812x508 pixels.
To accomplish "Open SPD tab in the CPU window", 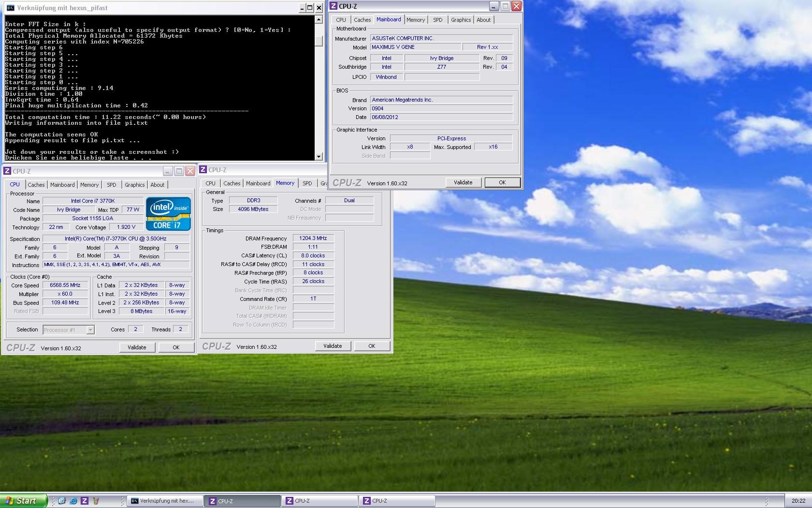I will pos(111,185).
